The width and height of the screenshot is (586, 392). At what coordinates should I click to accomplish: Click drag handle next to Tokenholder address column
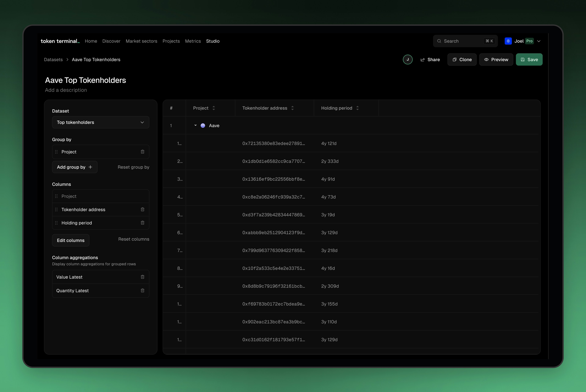[56, 209]
